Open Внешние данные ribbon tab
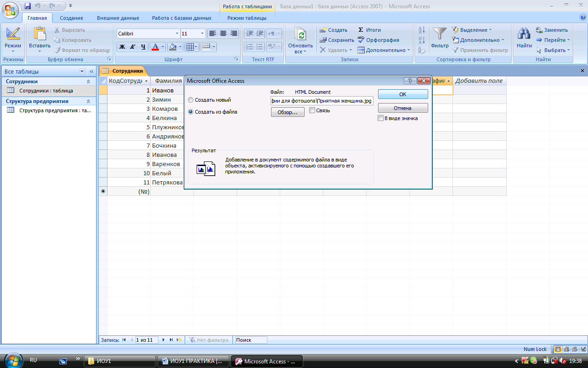 118,18
